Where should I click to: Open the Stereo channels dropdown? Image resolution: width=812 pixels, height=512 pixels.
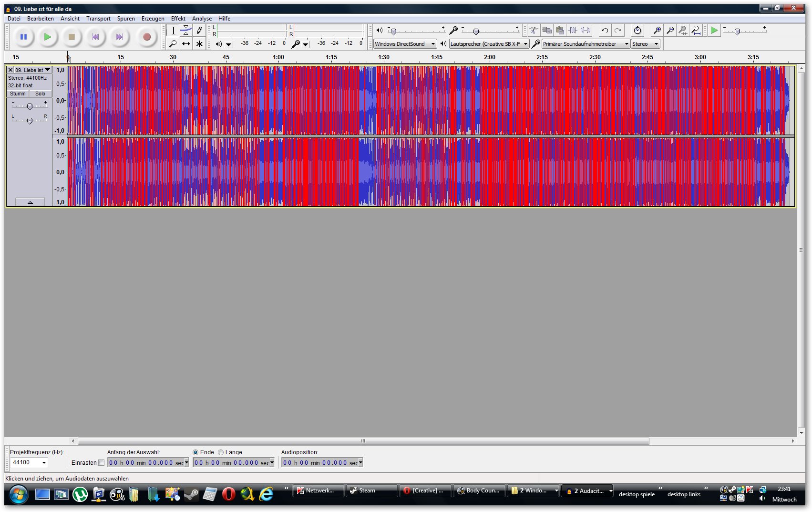click(645, 44)
